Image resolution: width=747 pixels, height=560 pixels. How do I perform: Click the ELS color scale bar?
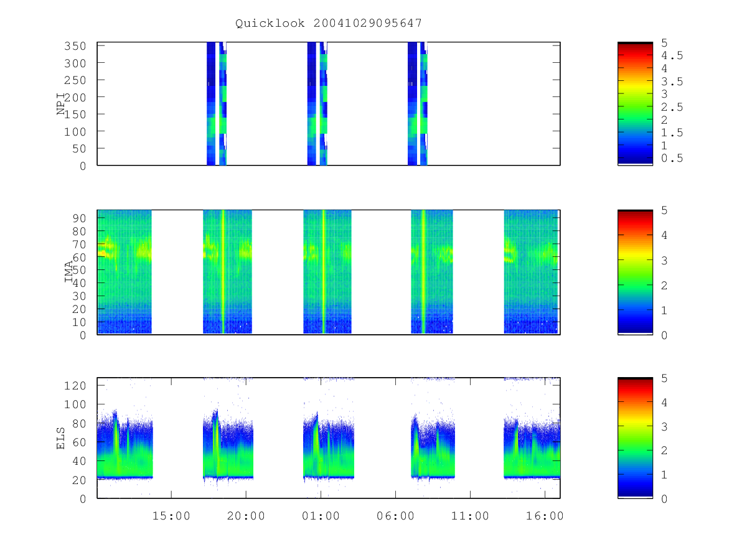point(635,437)
